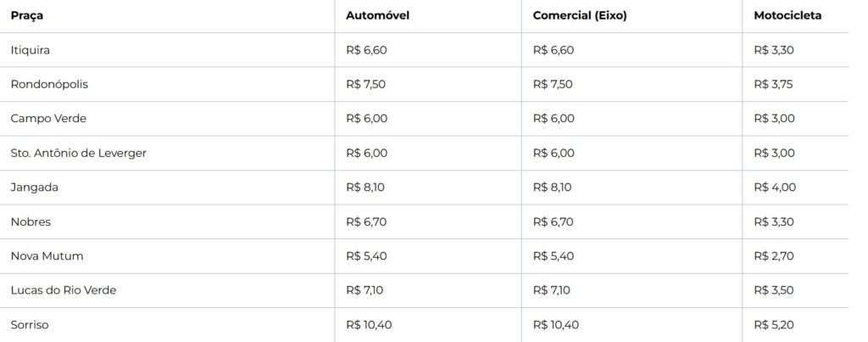868x342 pixels.
Task: Select Rondonópolis Motocicleta price R$ 3,75
Action: tap(774, 84)
